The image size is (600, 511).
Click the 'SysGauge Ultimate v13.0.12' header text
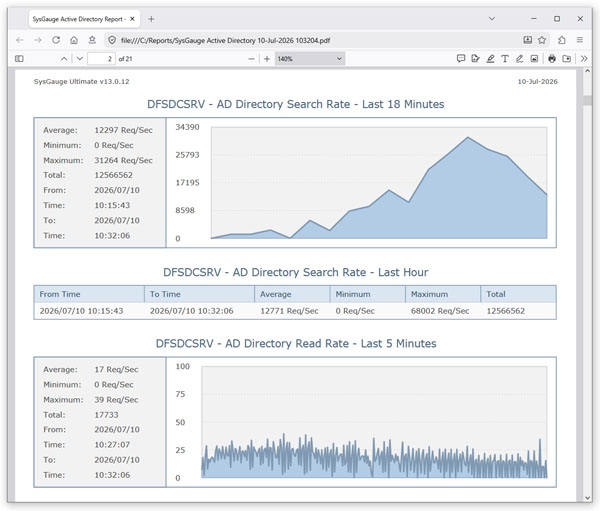82,82
